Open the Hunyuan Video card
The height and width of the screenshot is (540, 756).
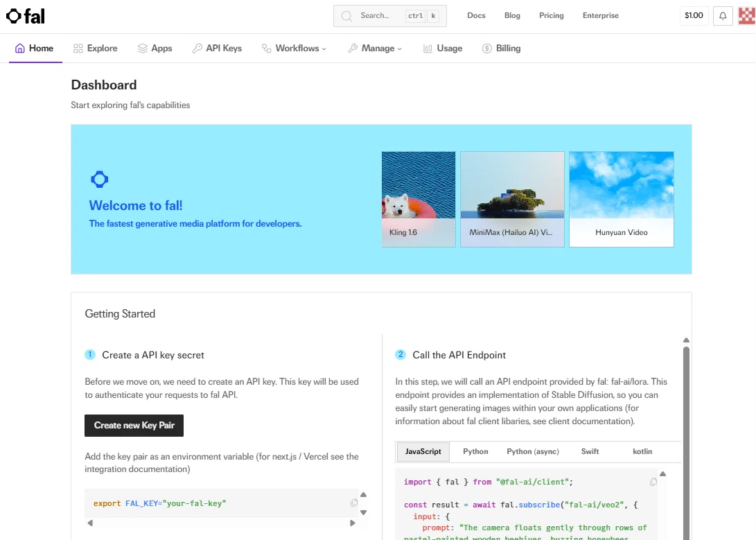[x=622, y=200]
